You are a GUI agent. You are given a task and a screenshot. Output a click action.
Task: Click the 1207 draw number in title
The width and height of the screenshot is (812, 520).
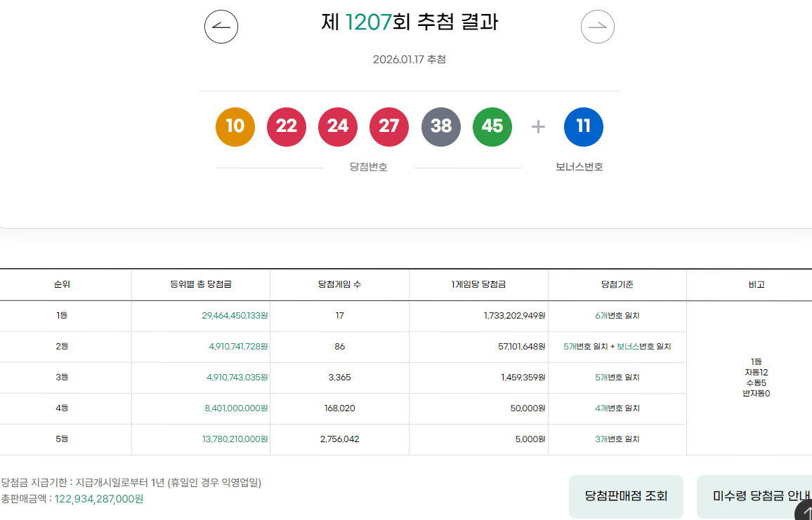[368, 22]
